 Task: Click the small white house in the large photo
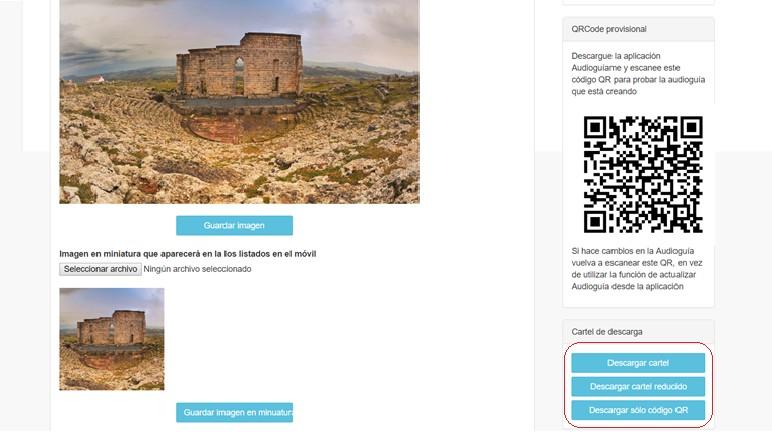pos(95,79)
